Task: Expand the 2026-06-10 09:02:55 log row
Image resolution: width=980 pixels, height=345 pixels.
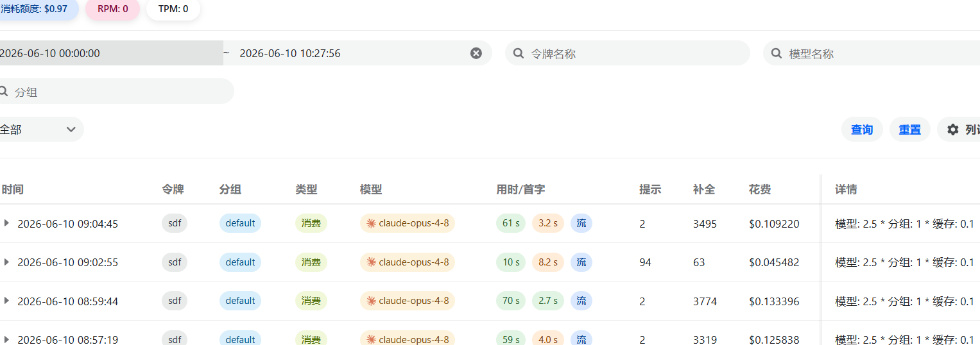Action: pos(6,262)
